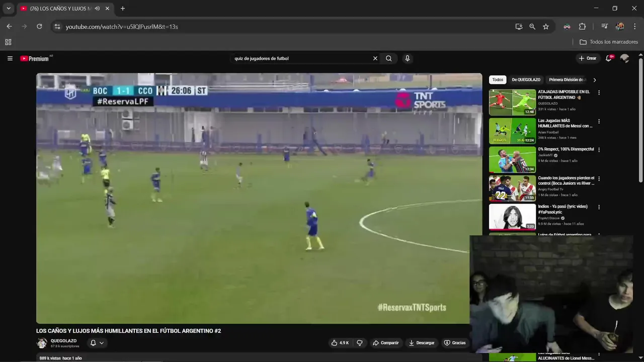Screen dimensions: 644x362
Task: Open YouTube notifications bell
Action: click(609, 58)
